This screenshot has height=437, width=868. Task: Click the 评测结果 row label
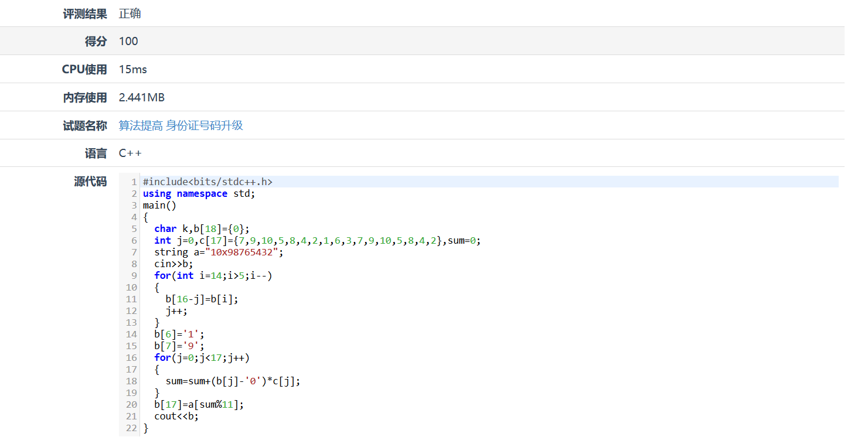tap(85, 13)
